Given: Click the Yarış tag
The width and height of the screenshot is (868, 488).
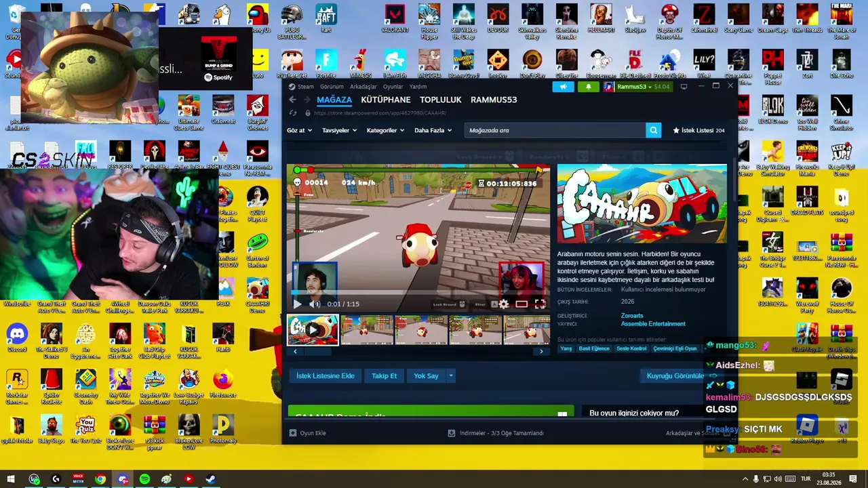Looking at the screenshot, I should click(x=566, y=348).
